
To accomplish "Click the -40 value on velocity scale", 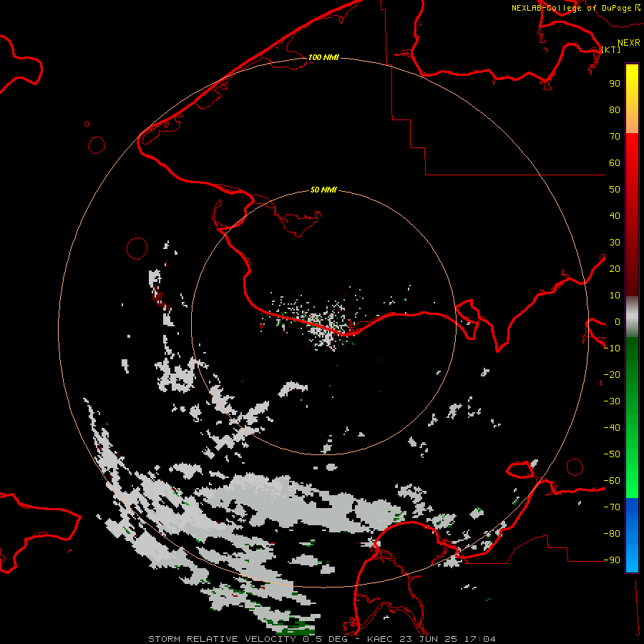I will click(612, 428).
